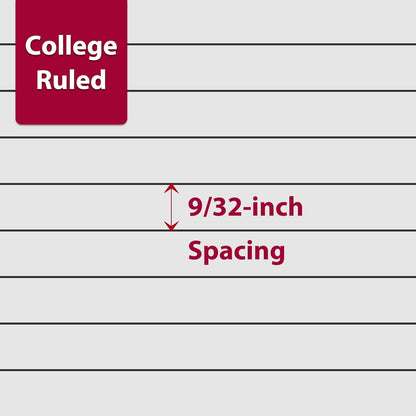Click the word inch in the measurement

277,207
